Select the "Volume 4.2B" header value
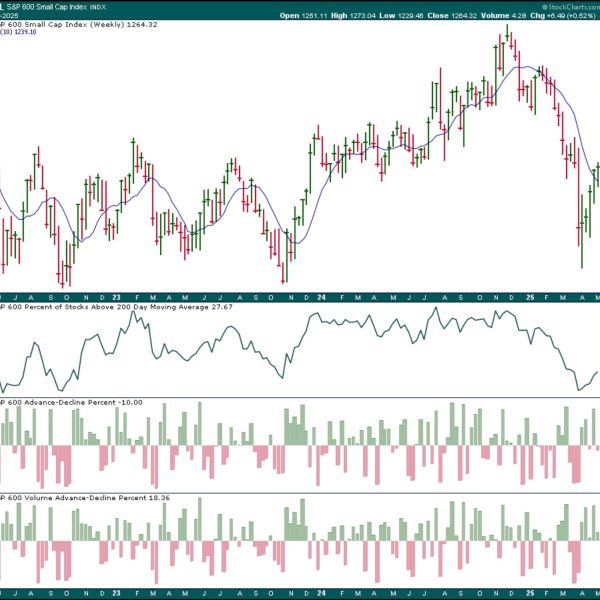The image size is (600, 600). [503, 16]
